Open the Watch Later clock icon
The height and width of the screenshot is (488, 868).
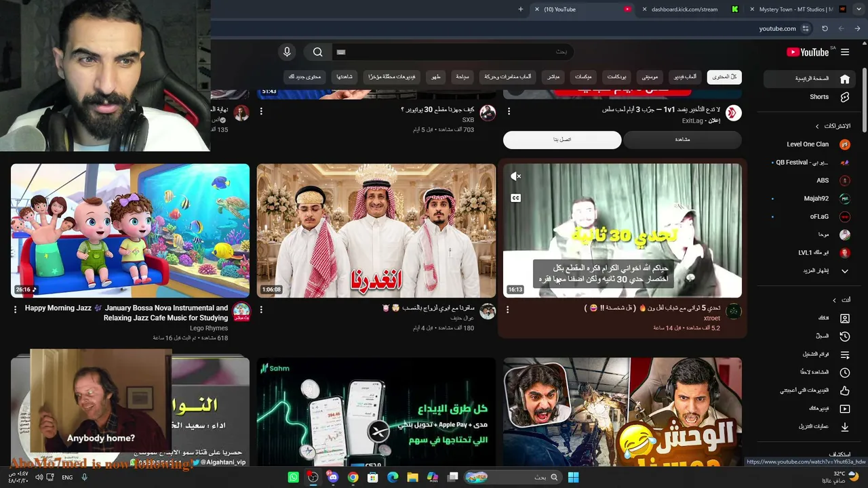tap(845, 372)
